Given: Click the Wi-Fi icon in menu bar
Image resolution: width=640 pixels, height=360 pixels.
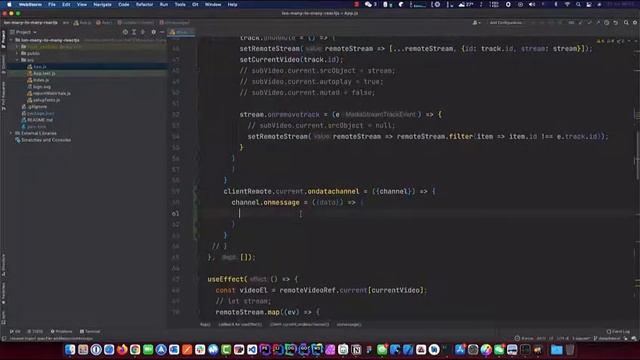Looking at the screenshot, I should click(567, 4).
